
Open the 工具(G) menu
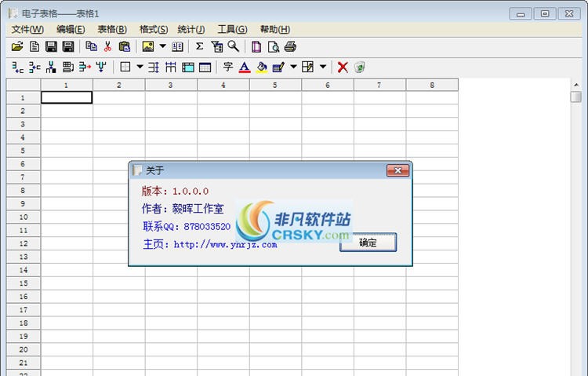[233, 29]
